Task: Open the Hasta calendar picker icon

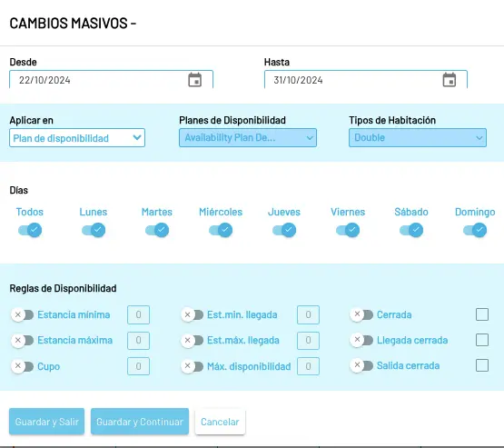Action: coord(449,80)
